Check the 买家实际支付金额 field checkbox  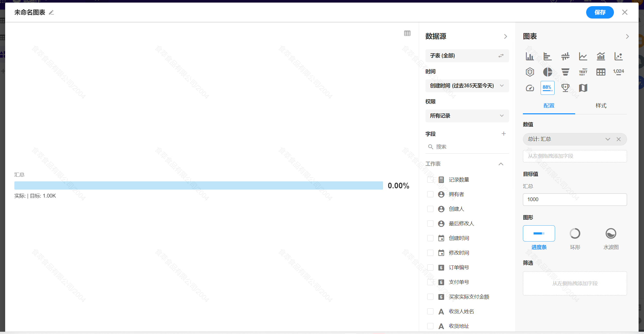[x=430, y=296]
